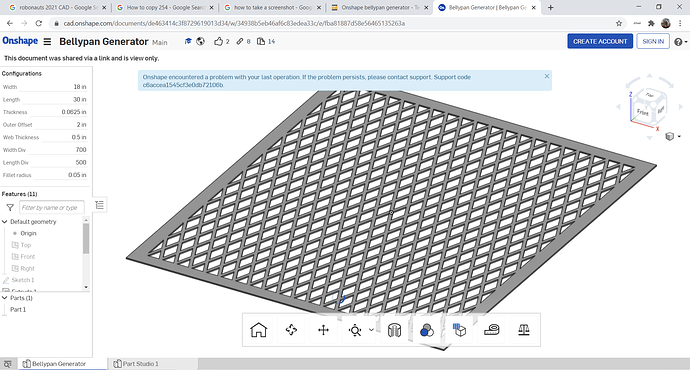This screenshot has width=690, height=370.
Task: Dismiss the Onshape error notification
Action: [547, 76]
